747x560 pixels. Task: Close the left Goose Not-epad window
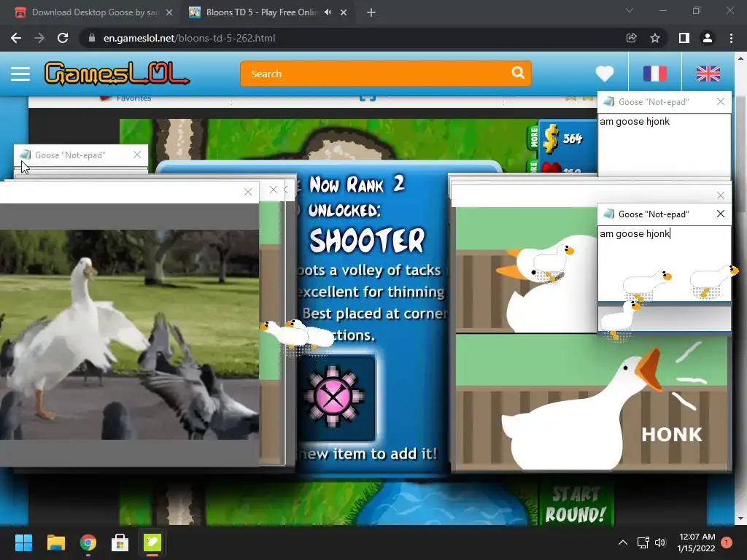(x=137, y=155)
